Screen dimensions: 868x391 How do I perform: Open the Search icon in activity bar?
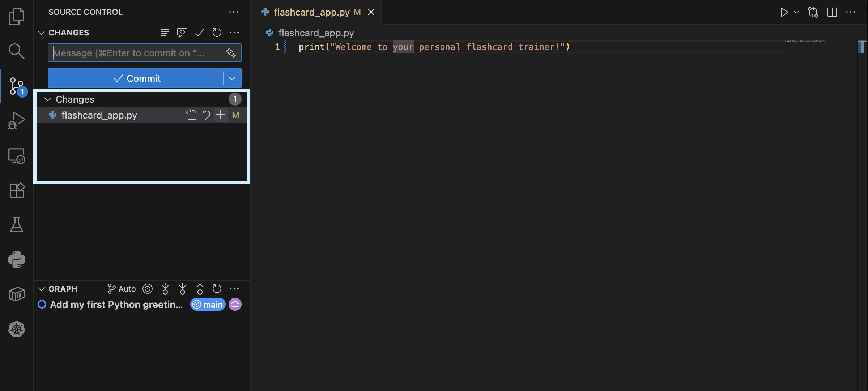pos(16,51)
